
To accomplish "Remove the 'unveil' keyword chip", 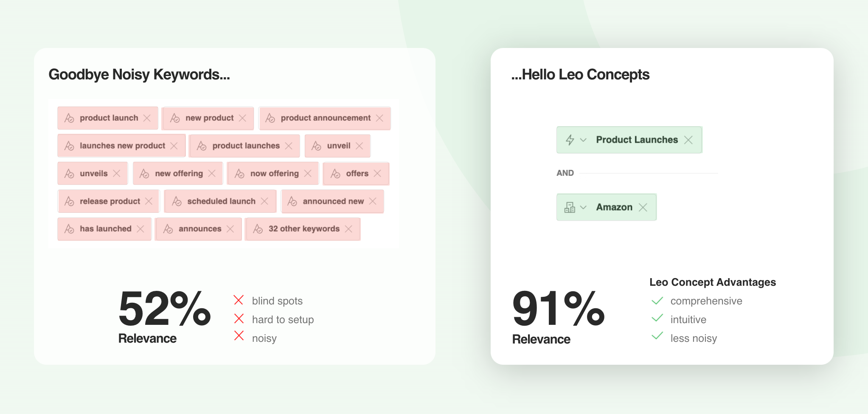I will 359,146.
